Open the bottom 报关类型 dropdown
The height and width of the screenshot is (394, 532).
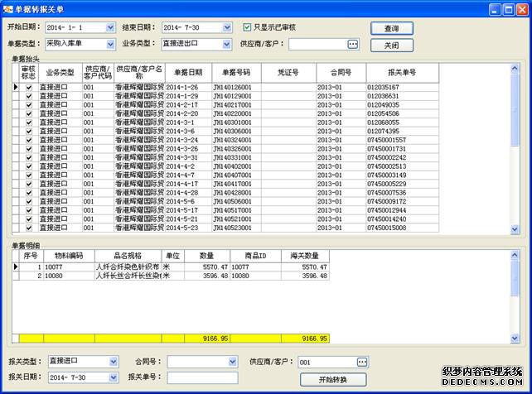[111, 362]
